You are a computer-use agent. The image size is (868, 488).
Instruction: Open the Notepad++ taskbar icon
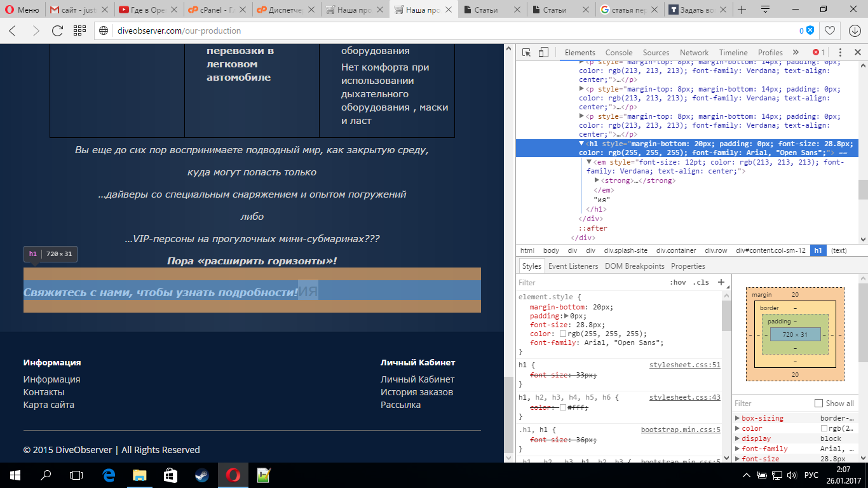263,475
